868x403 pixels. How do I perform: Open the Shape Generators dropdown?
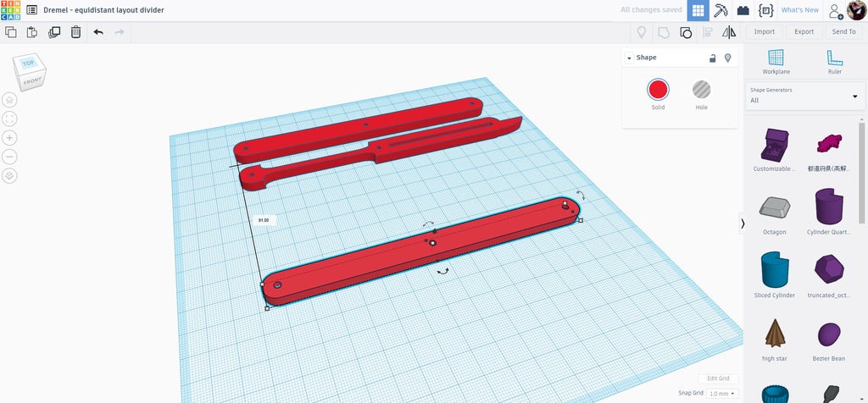805,96
